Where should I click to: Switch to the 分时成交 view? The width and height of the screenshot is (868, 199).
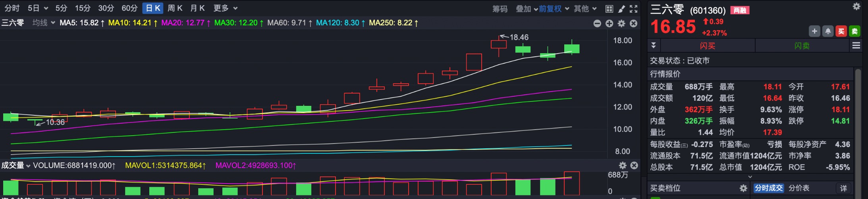click(x=769, y=188)
